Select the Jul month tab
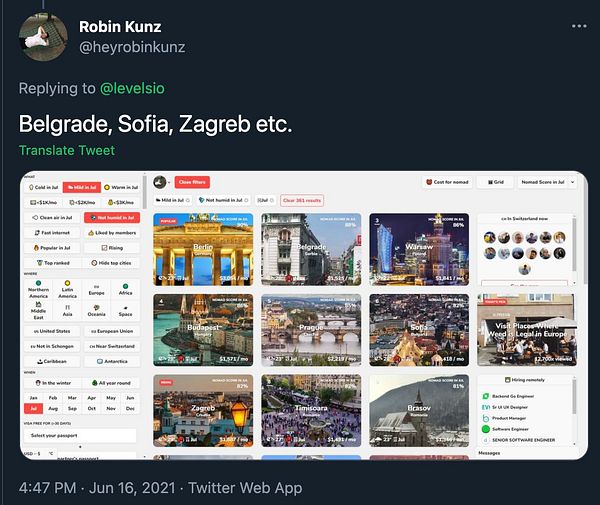600x505 pixels. 34,409
